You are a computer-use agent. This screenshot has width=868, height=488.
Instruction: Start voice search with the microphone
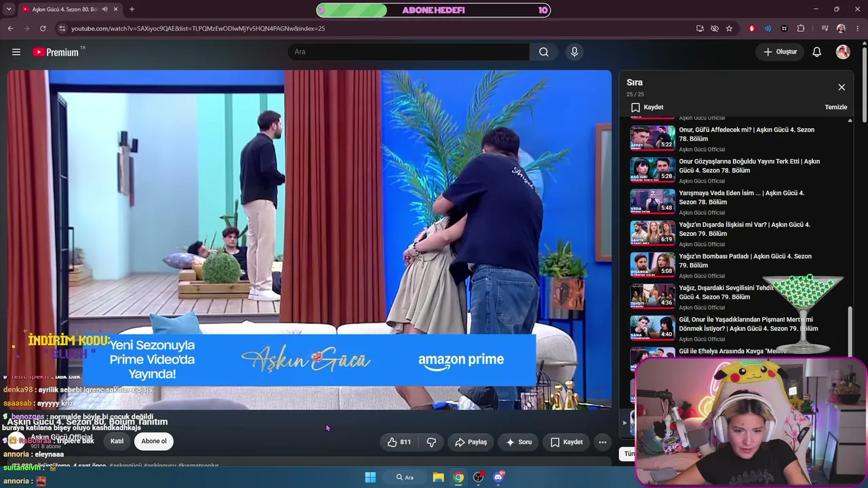coord(574,52)
